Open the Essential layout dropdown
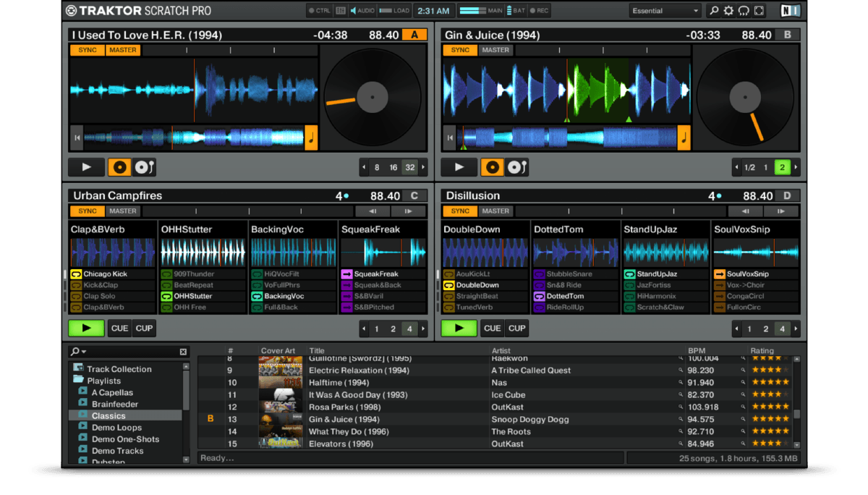The width and height of the screenshot is (868, 495). tap(665, 11)
